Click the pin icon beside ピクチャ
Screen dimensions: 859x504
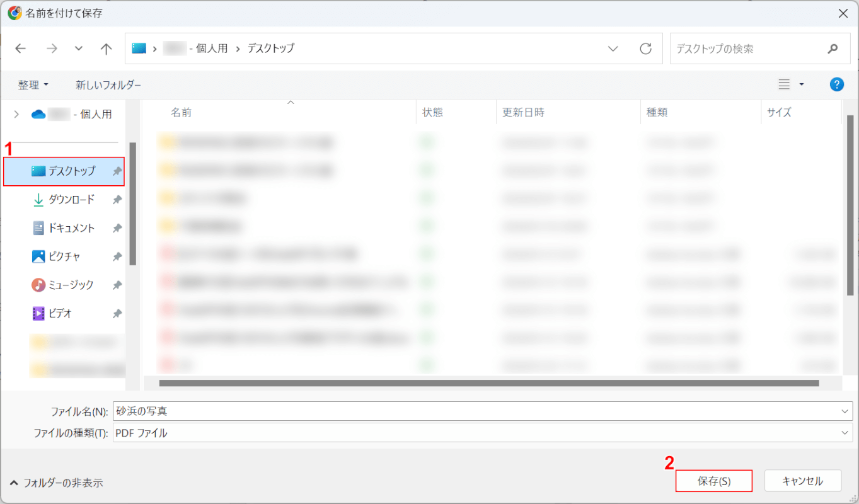click(117, 256)
